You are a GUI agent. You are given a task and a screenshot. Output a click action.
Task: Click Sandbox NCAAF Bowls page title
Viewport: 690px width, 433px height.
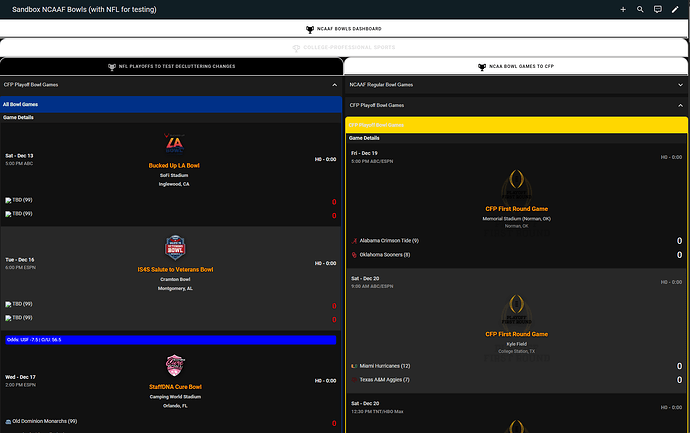pyautogui.click(x=84, y=9)
